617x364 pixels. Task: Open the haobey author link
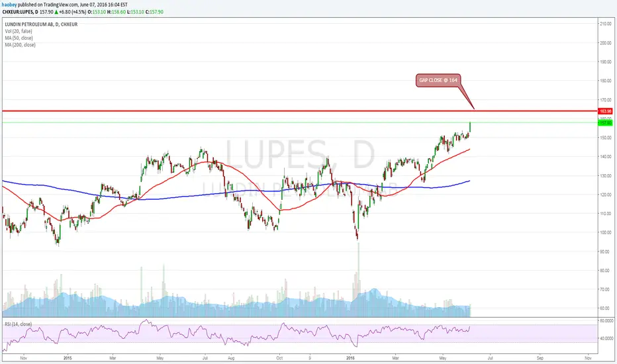(x=9, y=5)
